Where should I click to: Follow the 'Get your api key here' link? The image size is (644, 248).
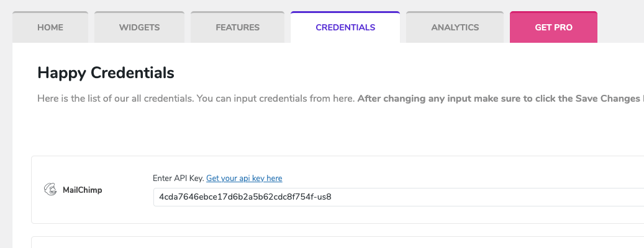point(244,179)
